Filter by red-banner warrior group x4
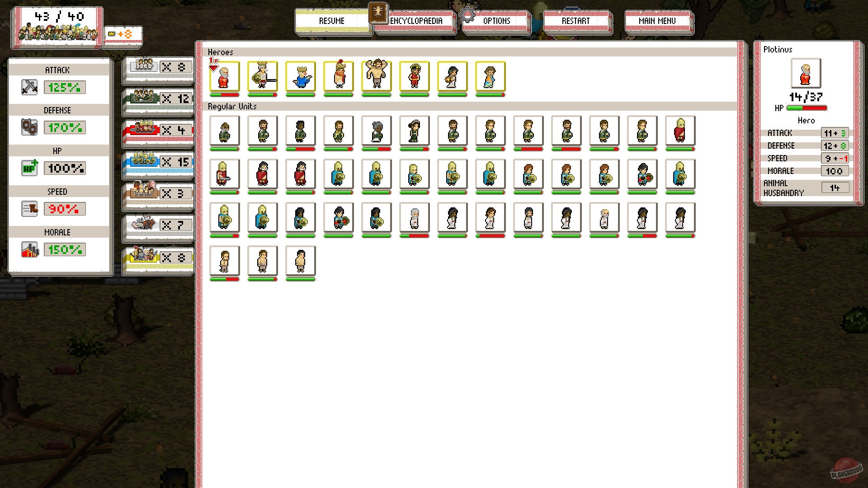 point(158,130)
